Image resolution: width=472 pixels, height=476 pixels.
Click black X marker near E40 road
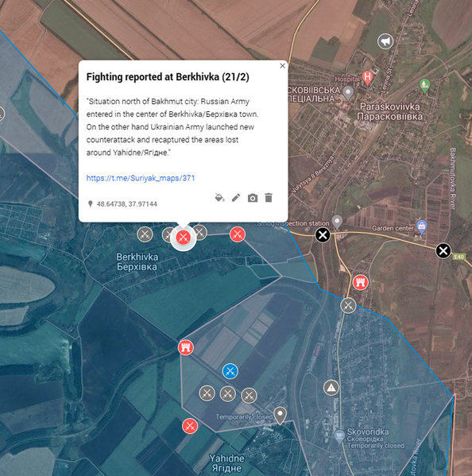443,251
